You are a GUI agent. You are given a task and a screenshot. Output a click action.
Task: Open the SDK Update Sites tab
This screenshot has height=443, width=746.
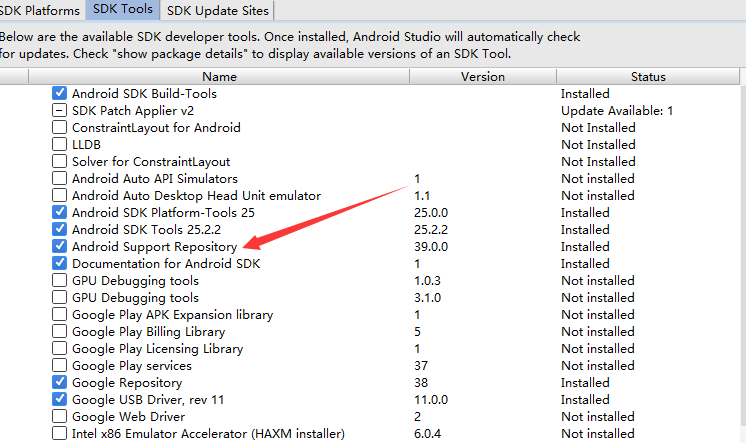pyautogui.click(x=217, y=10)
